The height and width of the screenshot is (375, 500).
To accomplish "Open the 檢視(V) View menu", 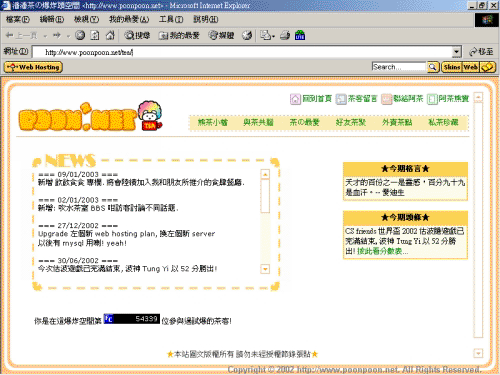I will (x=86, y=19).
